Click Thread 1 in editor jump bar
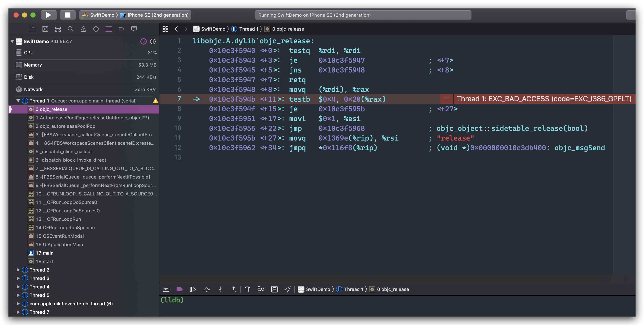This screenshot has height=325, width=644. pyautogui.click(x=245, y=29)
